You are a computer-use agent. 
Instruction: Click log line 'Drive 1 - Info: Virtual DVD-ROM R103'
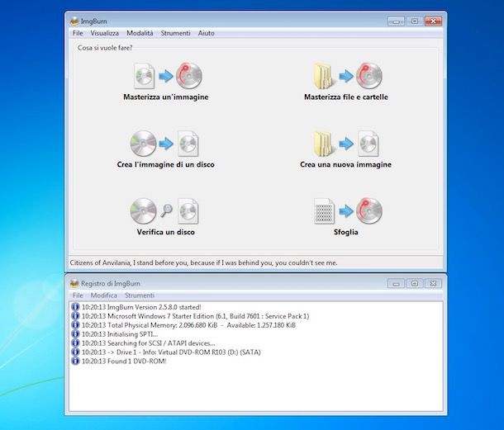[171, 352]
